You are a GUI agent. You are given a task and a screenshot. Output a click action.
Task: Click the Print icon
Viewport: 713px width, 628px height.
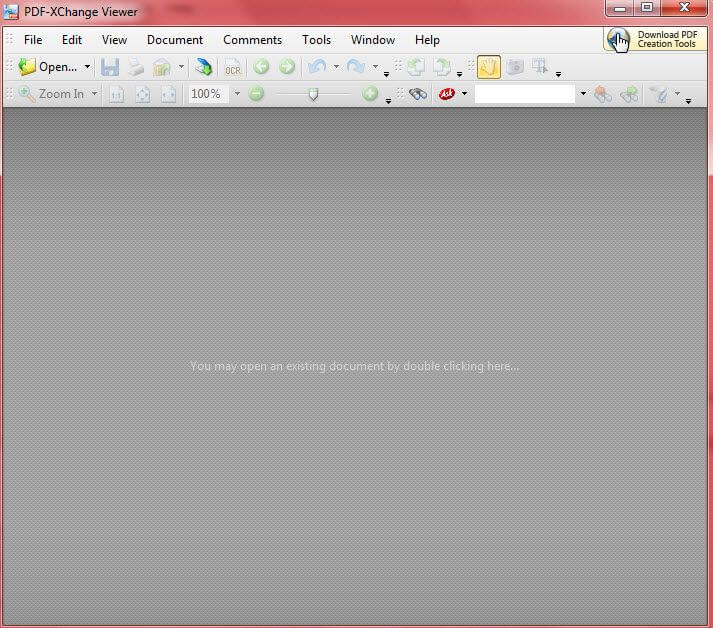(x=136, y=67)
